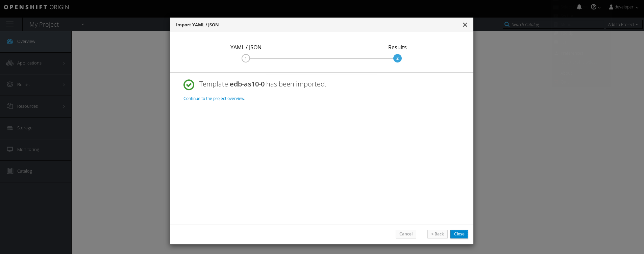Viewport: 644px width, 254px height.
Task: Expand the Resources submenu chevron
Action: click(x=64, y=106)
